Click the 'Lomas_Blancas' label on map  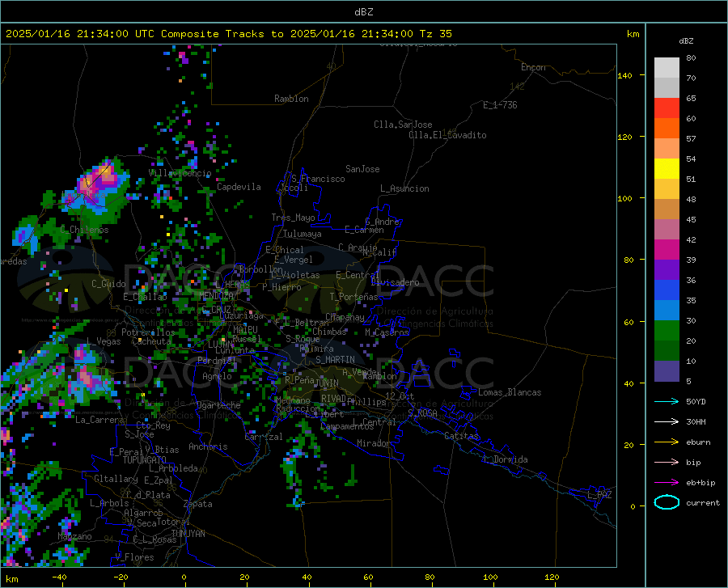click(510, 392)
